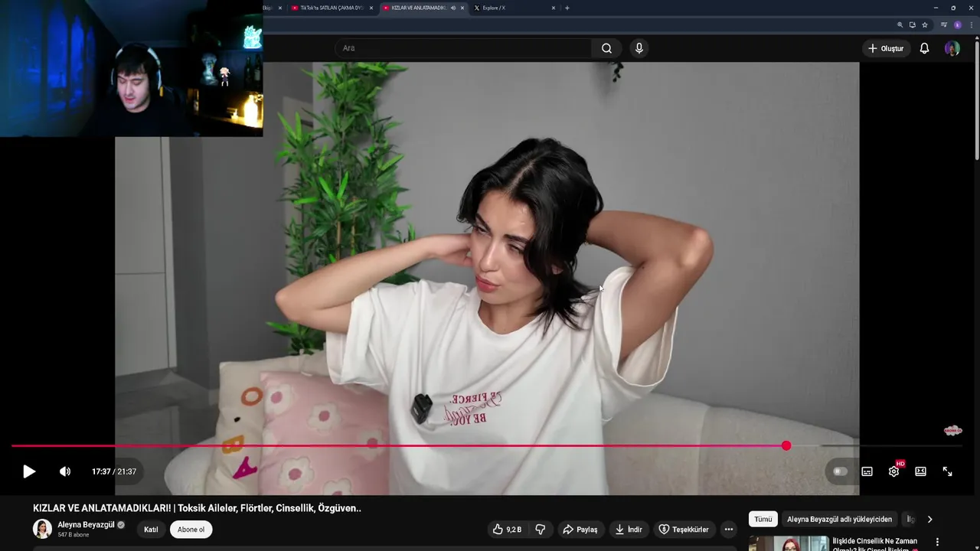Viewport: 980px width, 551px height.
Task: Close the KIZLAR VE ANLATAMADIKLARI browser tab
Action: [462, 8]
